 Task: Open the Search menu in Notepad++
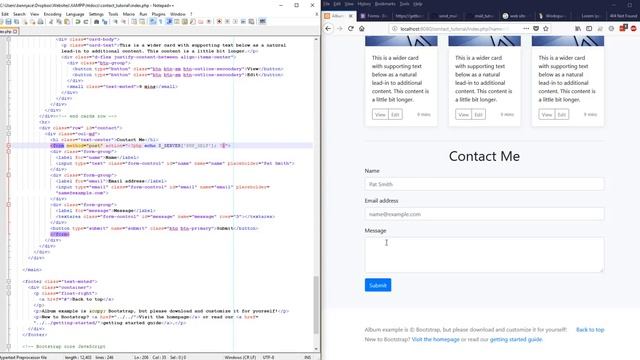tap(19, 14)
